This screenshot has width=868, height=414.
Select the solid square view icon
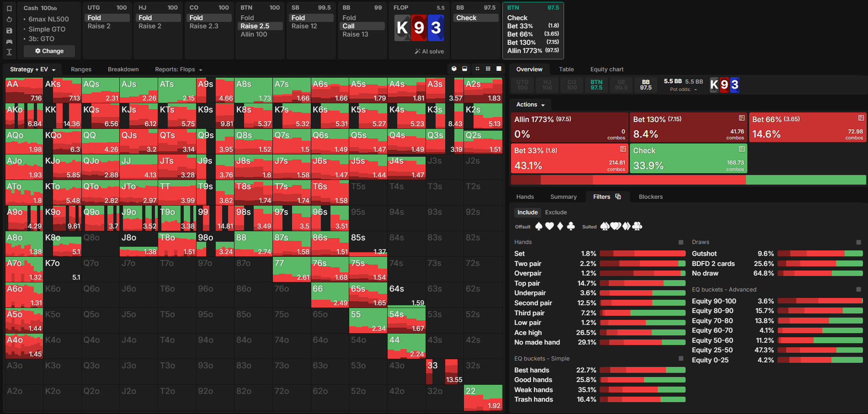499,69
